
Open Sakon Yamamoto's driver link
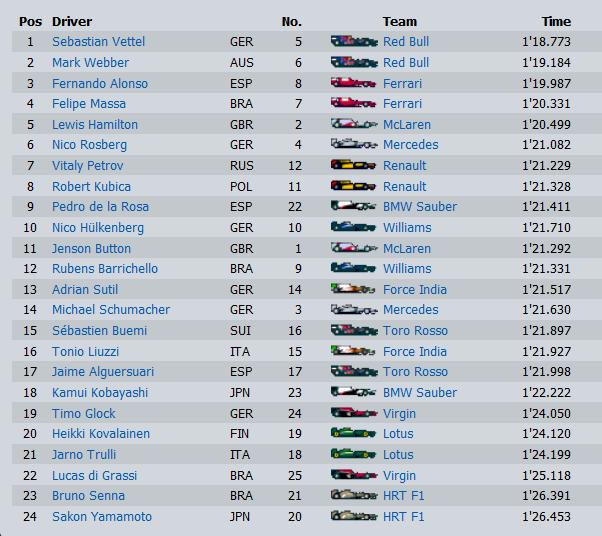click(102, 517)
